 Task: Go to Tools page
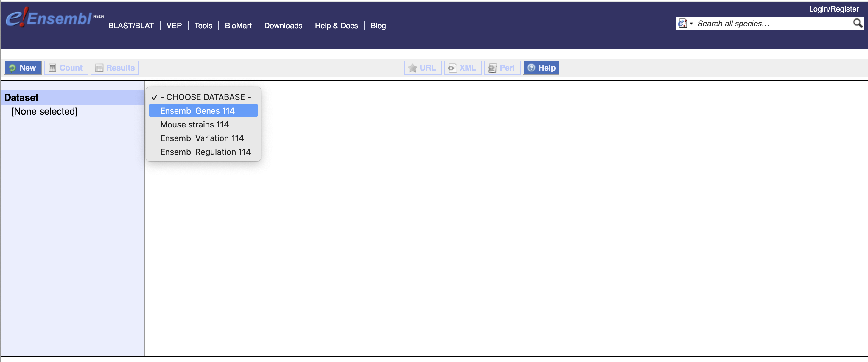203,26
